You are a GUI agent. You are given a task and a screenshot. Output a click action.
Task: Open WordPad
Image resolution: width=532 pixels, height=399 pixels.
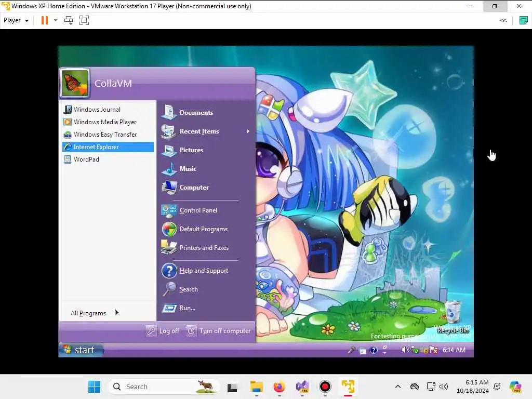pos(108,159)
